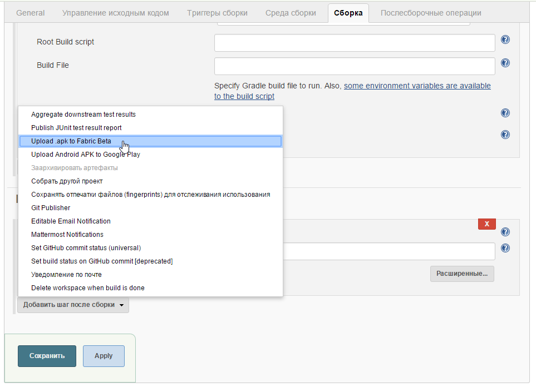Select "Mattermost Notifications" option
This screenshot has height=392, width=536.
(68, 234)
